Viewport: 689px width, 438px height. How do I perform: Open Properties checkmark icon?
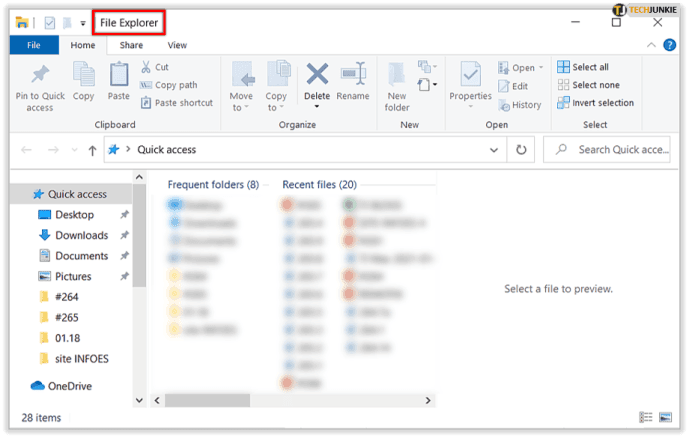470,74
